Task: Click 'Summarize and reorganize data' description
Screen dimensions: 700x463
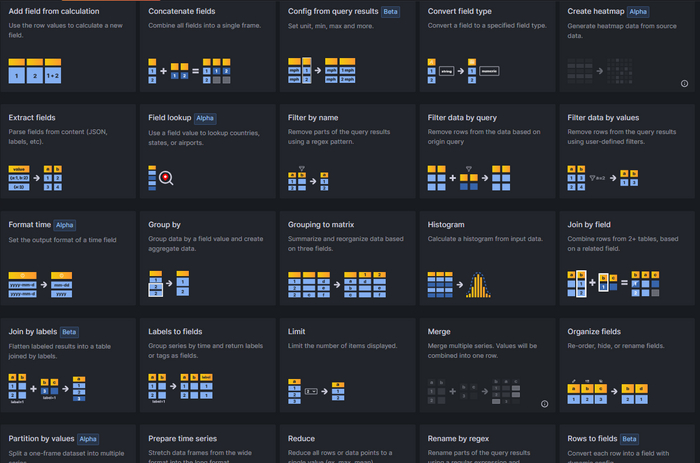Action: point(346,244)
